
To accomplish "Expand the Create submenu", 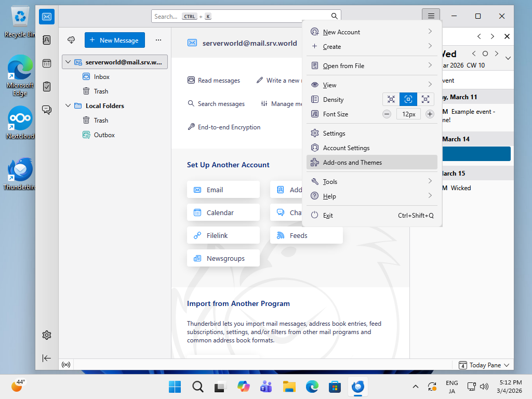I will pyautogui.click(x=372, y=46).
